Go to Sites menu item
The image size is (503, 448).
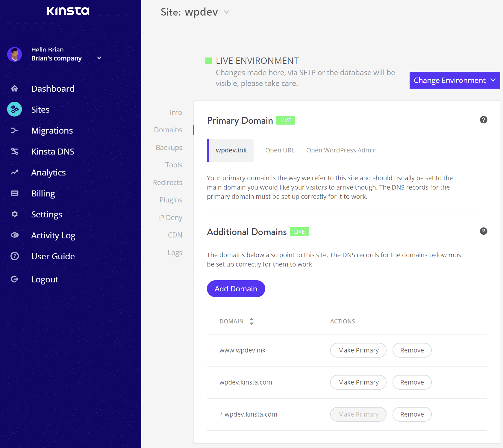pos(40,110)
